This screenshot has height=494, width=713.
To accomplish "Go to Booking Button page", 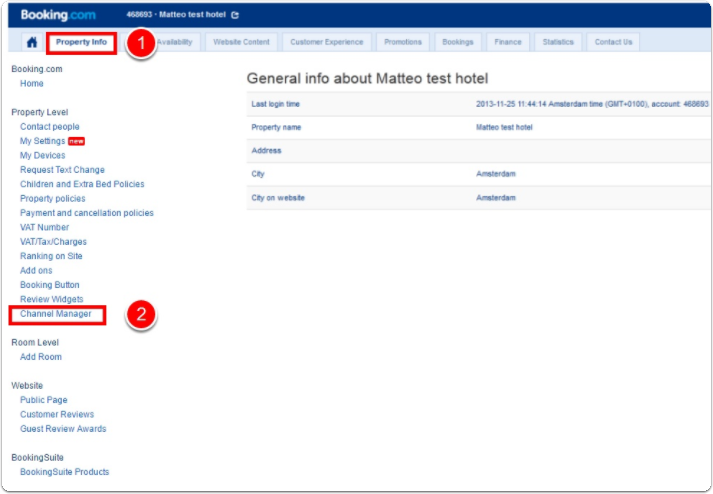I will point(50,285).
